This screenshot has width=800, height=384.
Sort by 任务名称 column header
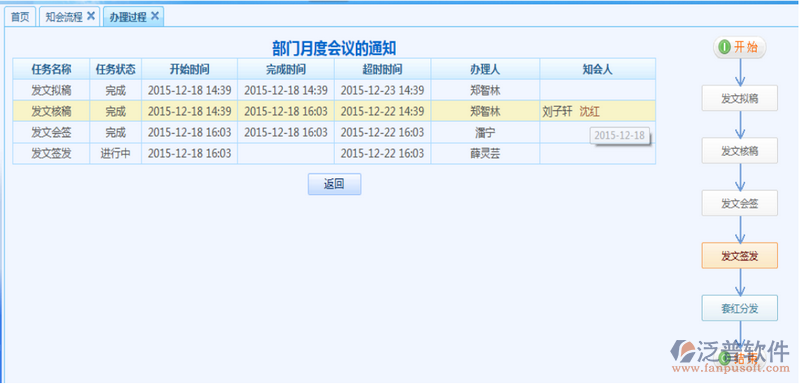(x=51, y=69)
